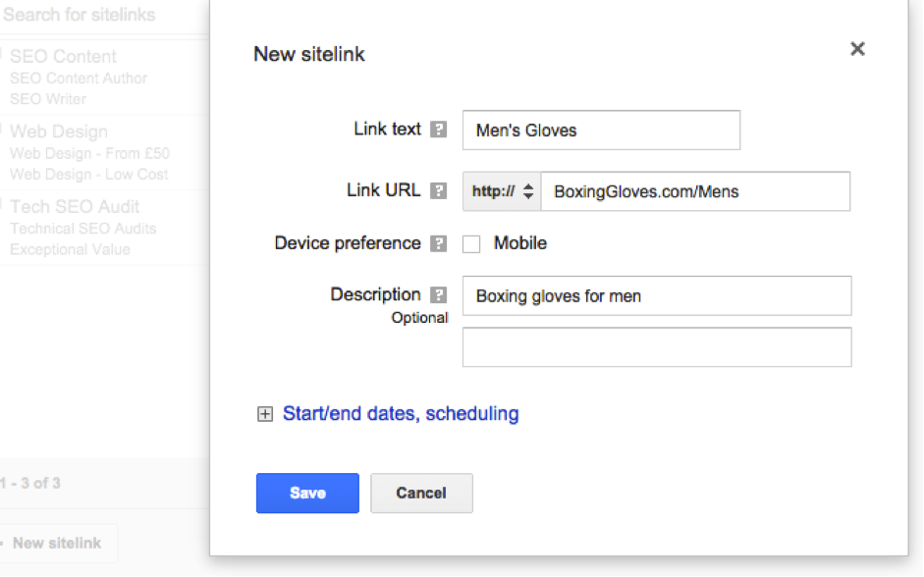Focus the Link URL input field
This screenshot has width=924, height=577.
(695, 191)
